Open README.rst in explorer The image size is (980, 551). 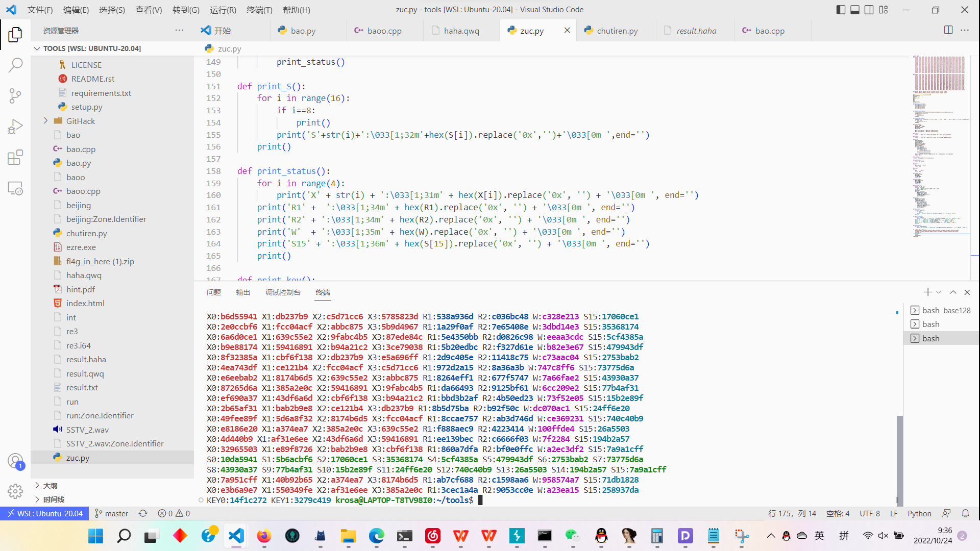pyautogui.click(x=112, y=79)
